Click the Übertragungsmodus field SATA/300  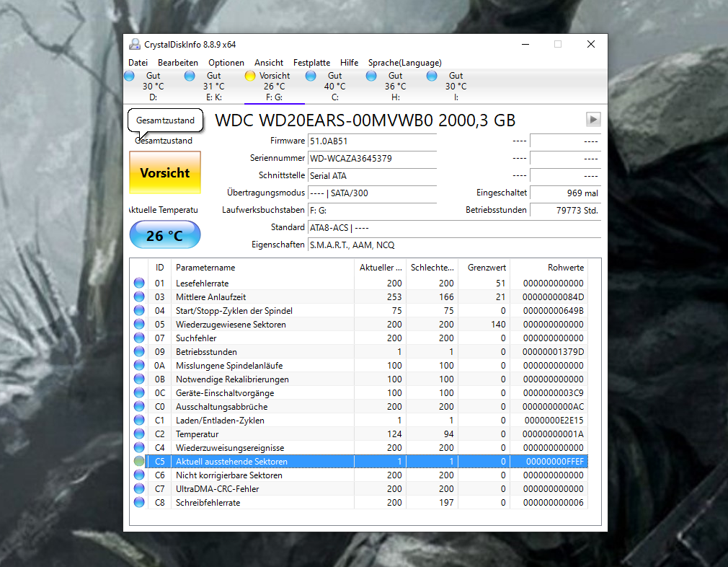coord(373,193)
